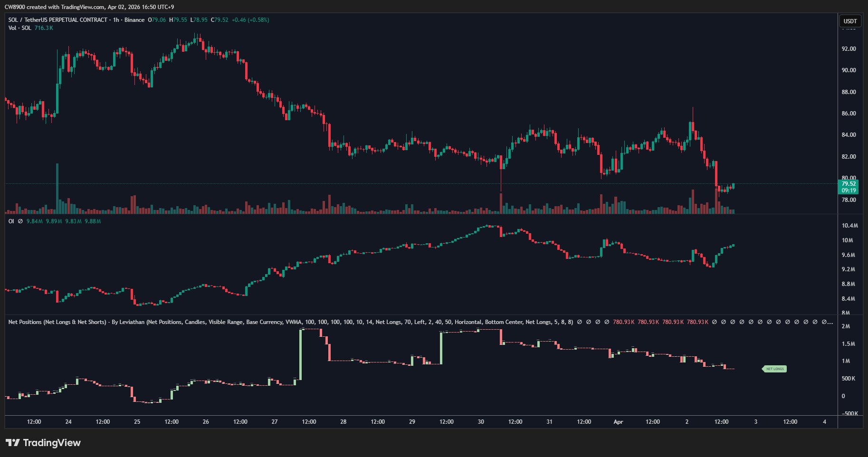Click the green 79.52 current price label
Viewport: 868px width, 457px height.
848,184
